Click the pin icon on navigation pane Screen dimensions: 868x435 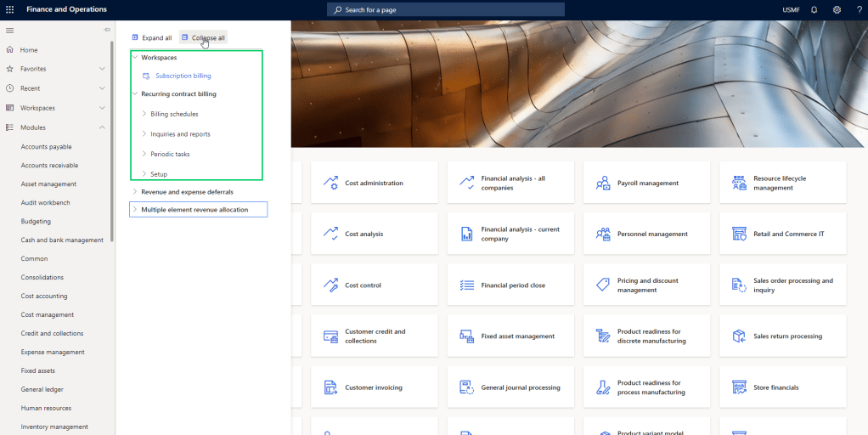click(x=107, y=31)
